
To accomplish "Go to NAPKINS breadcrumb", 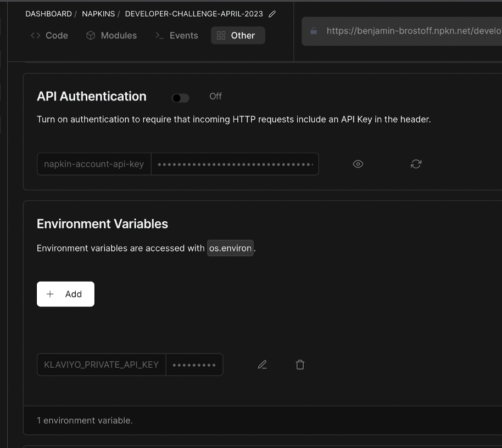I will coord(98,14).
